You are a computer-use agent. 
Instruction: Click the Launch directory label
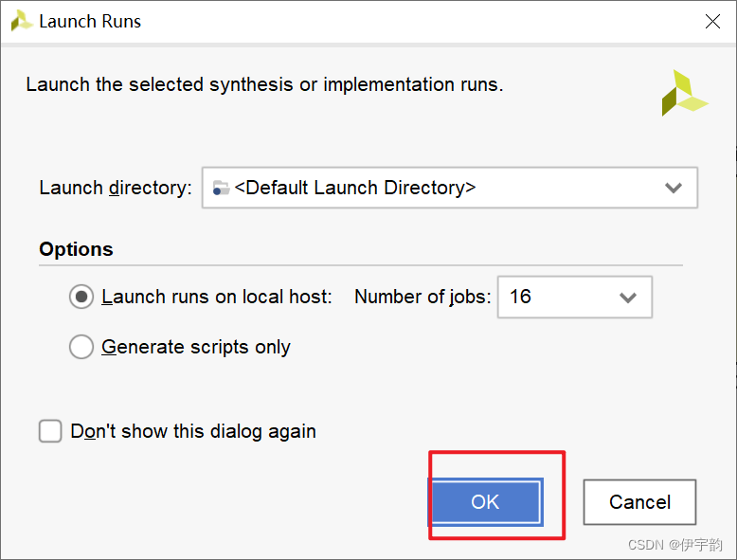coord(116,188)
